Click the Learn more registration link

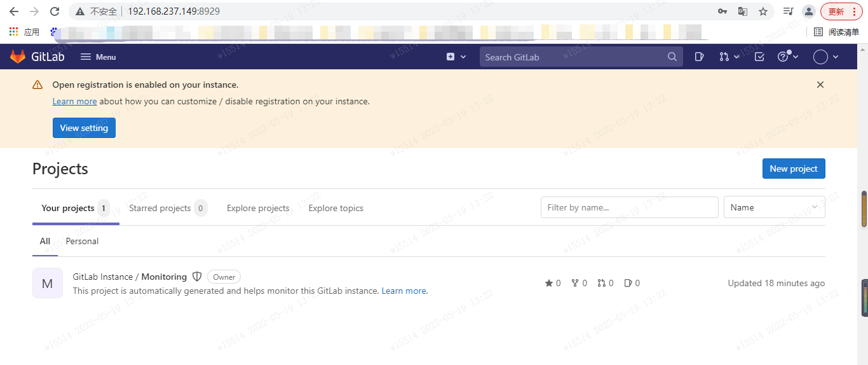[x=74, y=101]
